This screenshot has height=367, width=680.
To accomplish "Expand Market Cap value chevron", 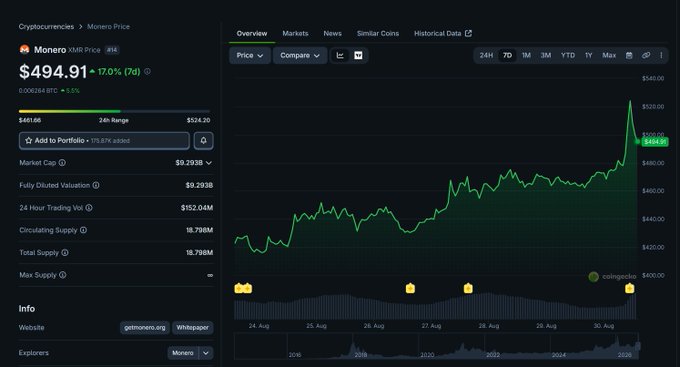I will [x=209, y=163].
